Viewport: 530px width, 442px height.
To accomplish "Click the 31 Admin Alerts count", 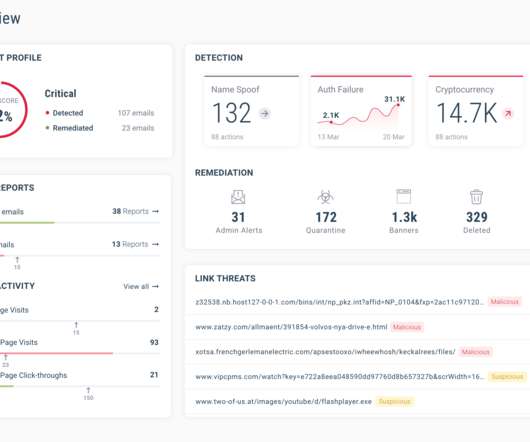I will tap(238, 217).
